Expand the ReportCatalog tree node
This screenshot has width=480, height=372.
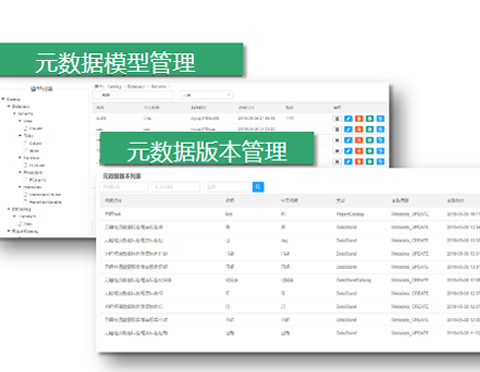coord(9,231)
